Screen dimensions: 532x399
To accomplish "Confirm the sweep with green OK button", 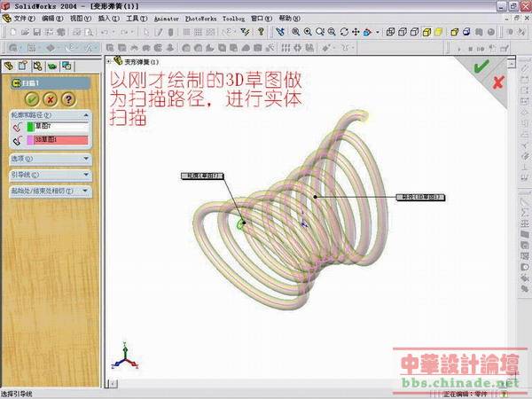I will 32,99.
